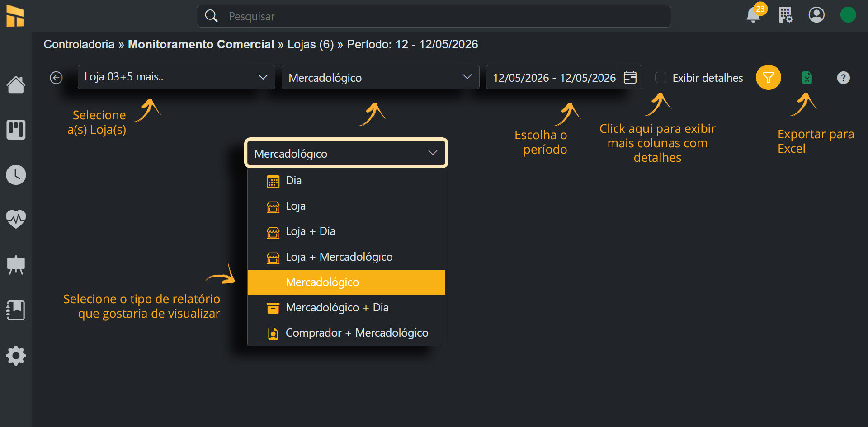Image resolution: width=868 pixels, height=427 pixels.
Task: Click Monitoramento Comercial breadcrumb
Action: click(201, 44)
